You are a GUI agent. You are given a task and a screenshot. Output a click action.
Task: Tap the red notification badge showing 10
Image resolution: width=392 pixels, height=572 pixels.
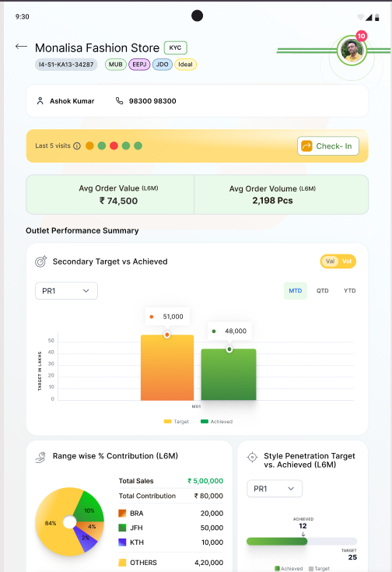point(361,36)
